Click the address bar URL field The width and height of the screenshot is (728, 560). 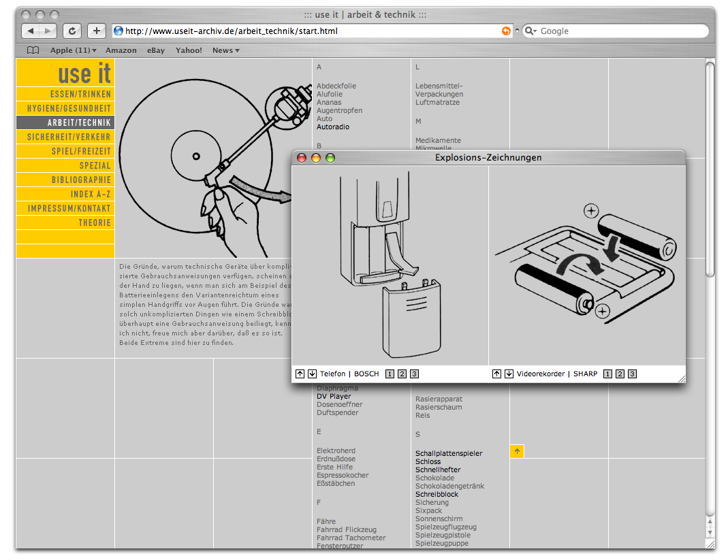312,31
